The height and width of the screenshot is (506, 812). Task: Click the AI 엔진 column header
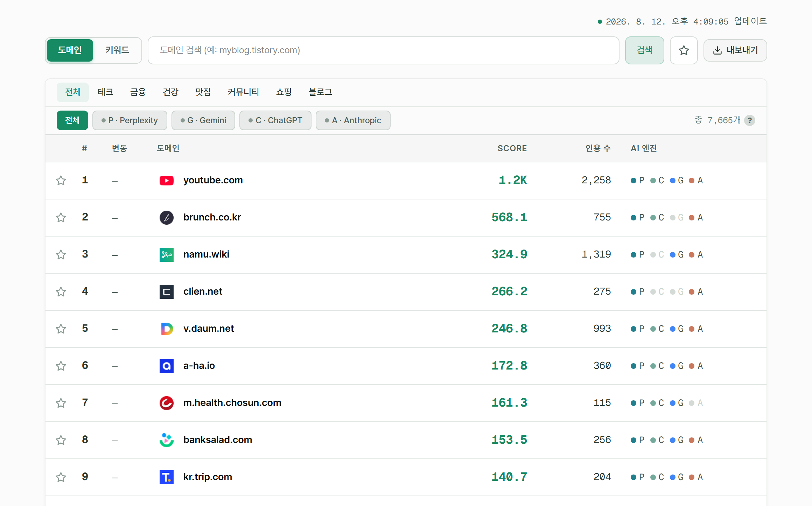pos(644,149)
